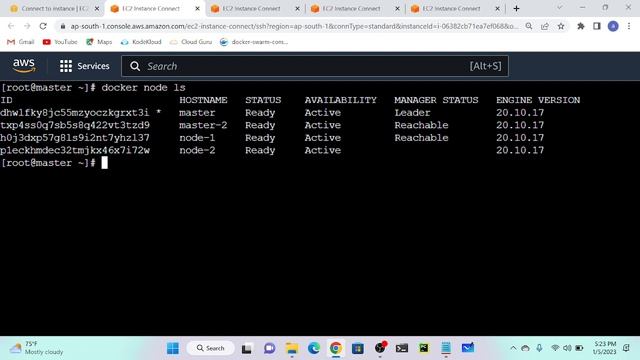Open File Explorer from taskbar
This screenshot has height=360, width=640.
(292, 348)
